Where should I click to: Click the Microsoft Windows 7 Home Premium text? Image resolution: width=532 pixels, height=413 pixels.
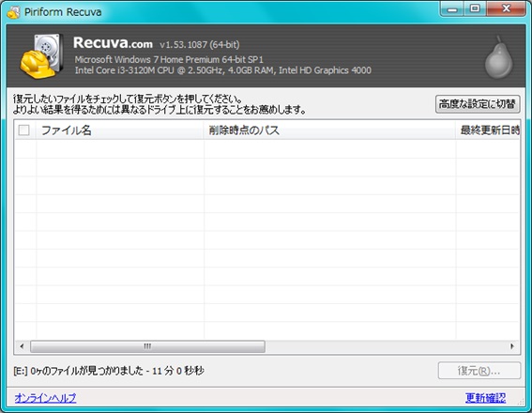[x=169, y=60]
